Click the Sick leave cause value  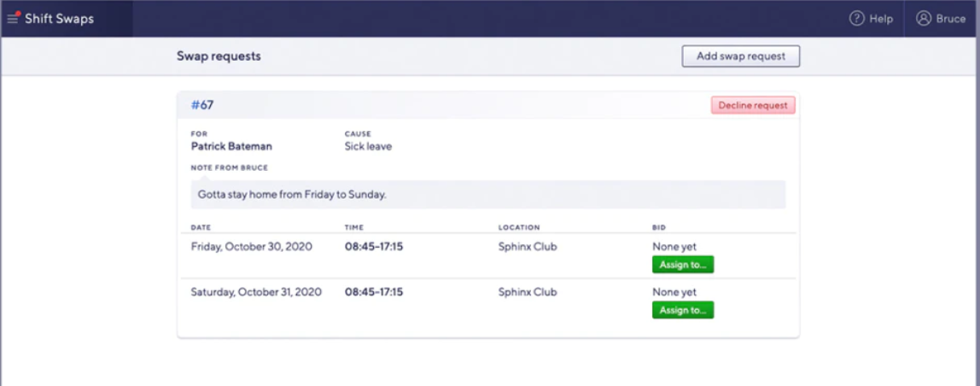(x=368, y=146)
